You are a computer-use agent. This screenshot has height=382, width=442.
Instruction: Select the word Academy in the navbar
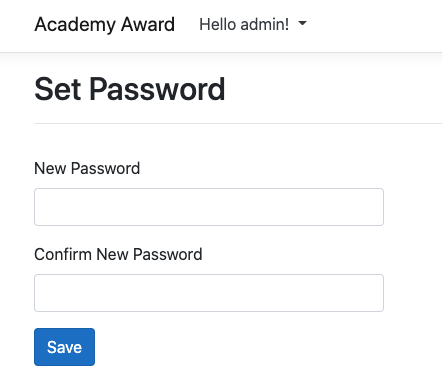click(75, 25)
